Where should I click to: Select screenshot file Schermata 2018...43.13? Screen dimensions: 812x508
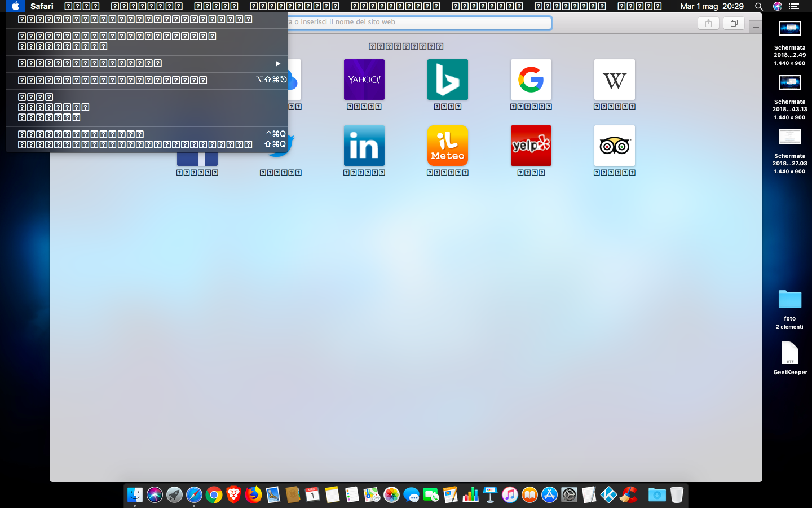pyautogui.click(x=790, y=97)
